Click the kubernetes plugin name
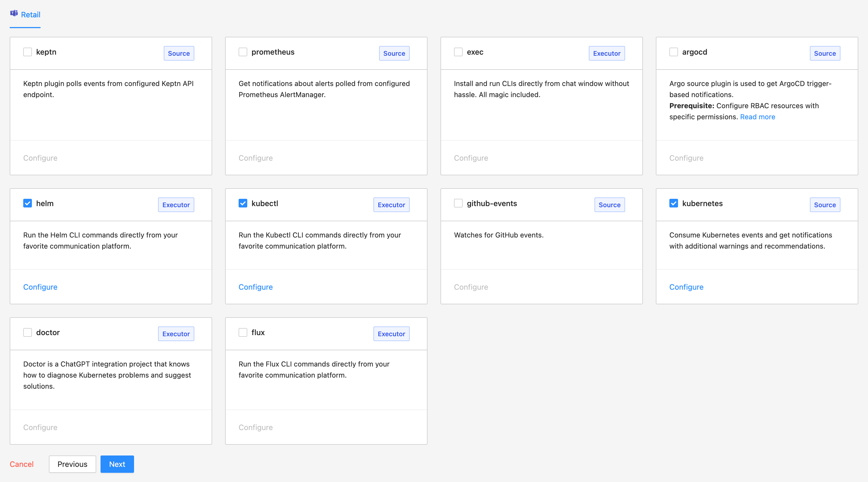The height and width of the screenshot is (482, 868). (x=702, y=203)
